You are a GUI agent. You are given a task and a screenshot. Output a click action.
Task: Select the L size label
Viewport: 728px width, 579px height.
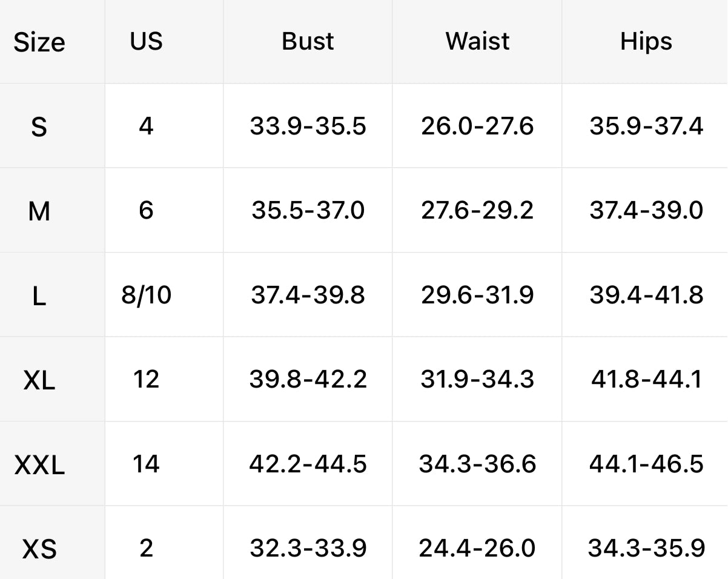tap(39, 296)
